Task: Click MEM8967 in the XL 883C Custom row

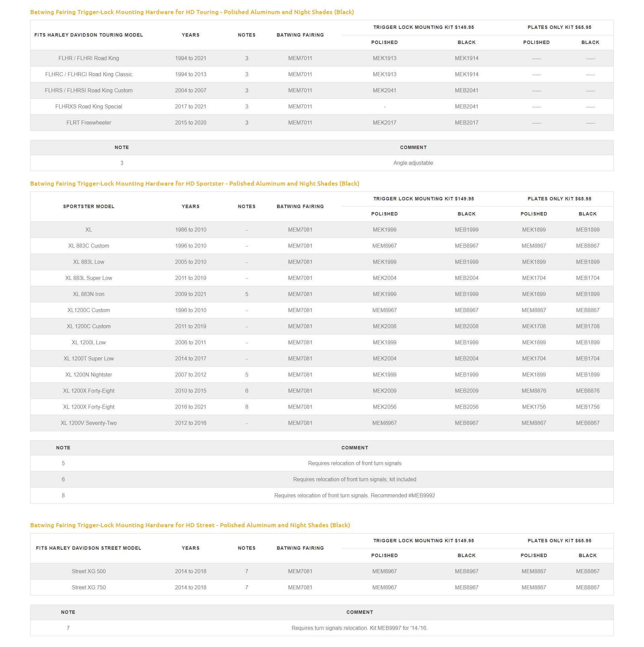Action: click(x=384, y=246)
